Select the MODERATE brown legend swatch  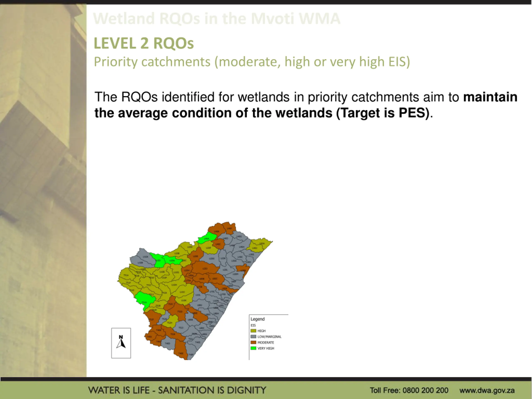click(x=253, y=342)
